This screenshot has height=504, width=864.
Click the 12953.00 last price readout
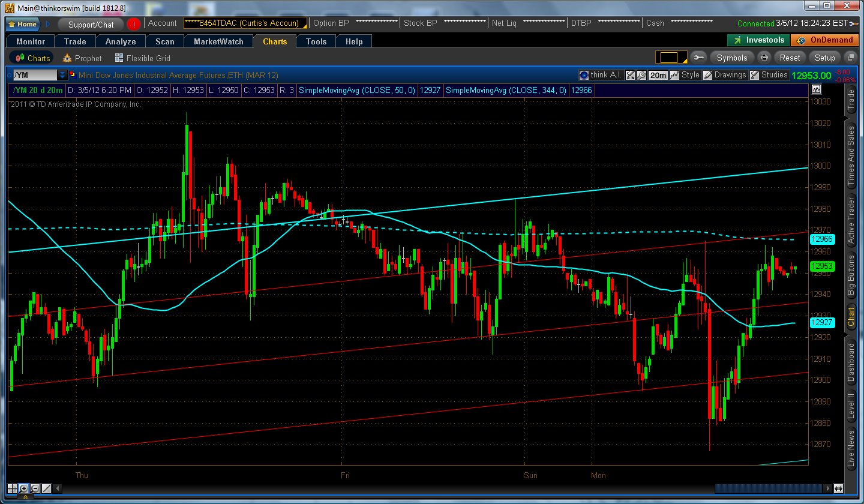pos(811,76)
